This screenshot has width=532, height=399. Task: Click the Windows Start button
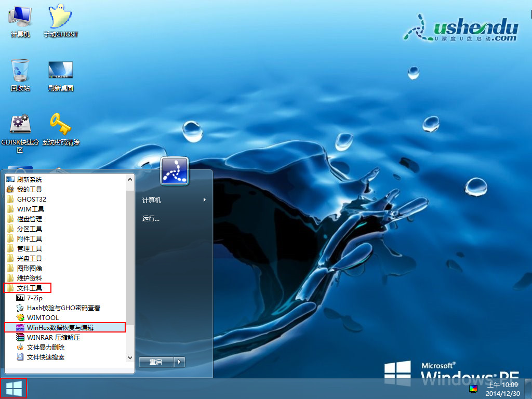(14, 389)
